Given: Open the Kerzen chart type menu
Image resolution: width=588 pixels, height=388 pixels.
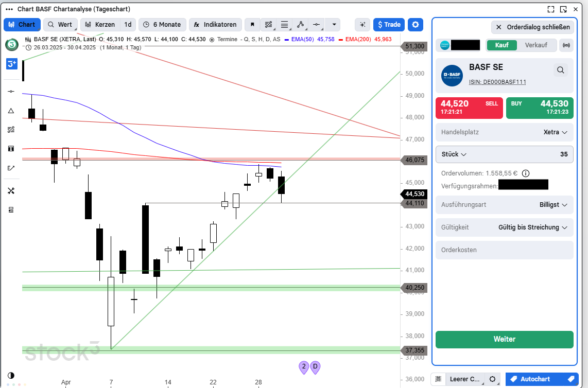Looking at the screenshot, I should (x=100, y=25).
